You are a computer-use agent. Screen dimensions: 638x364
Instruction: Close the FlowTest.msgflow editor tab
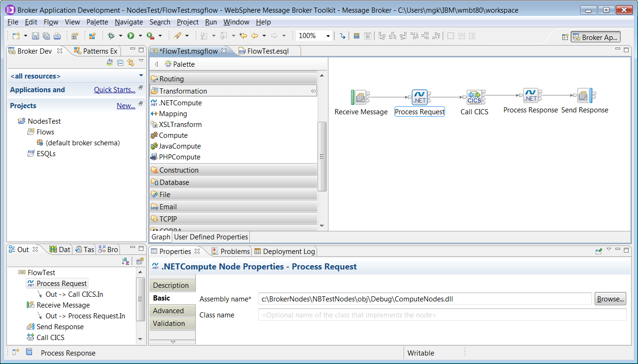[x=224, y=51]
